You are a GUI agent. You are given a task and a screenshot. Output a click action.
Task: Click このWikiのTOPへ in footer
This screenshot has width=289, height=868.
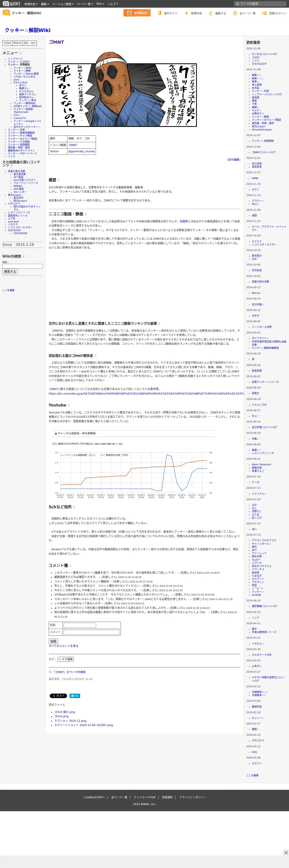pos(94,797)
